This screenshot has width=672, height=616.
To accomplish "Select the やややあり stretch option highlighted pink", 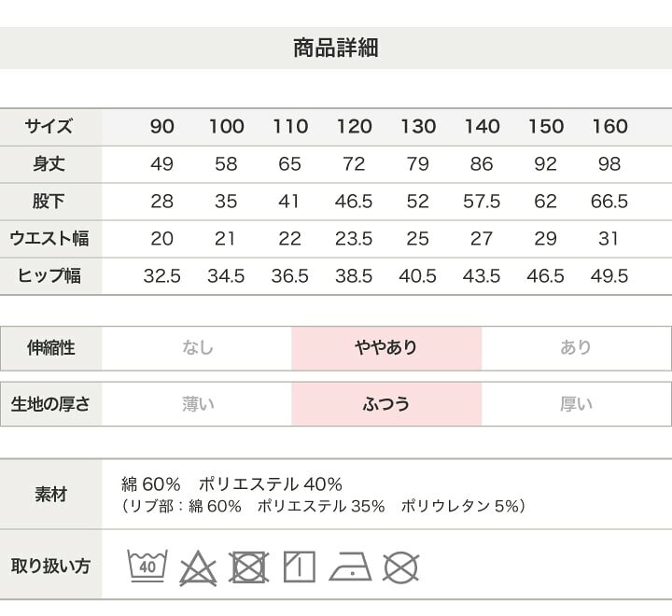I will (386, 348).
